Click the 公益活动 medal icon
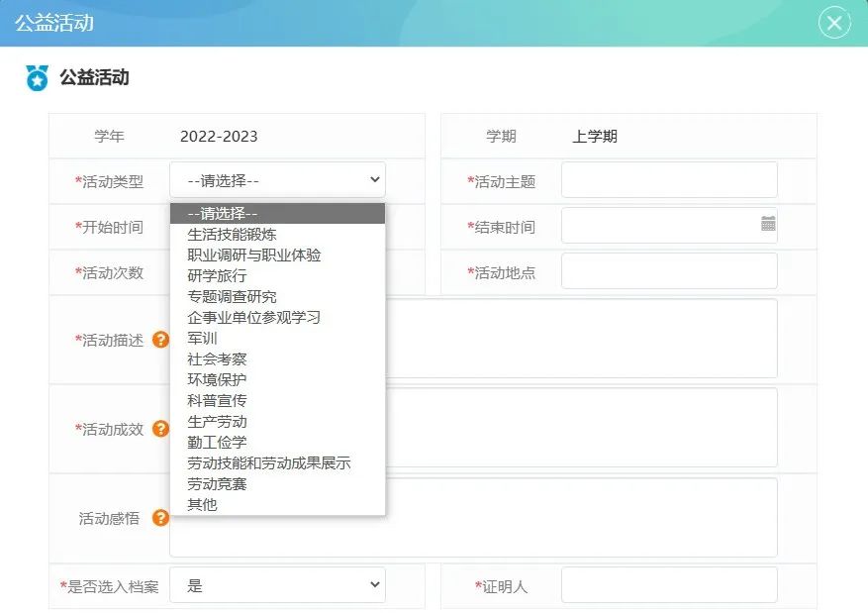This screenshot has height=613, width=868. [37, 78]
